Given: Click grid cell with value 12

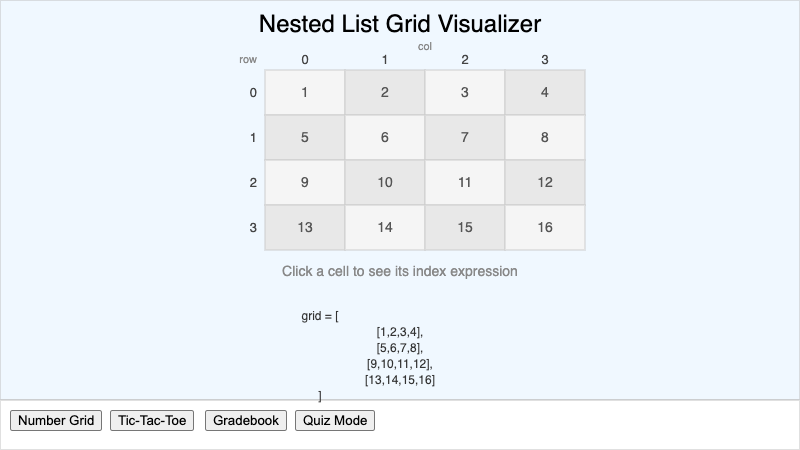Looking at the screenshot, I should click(545, 183).
